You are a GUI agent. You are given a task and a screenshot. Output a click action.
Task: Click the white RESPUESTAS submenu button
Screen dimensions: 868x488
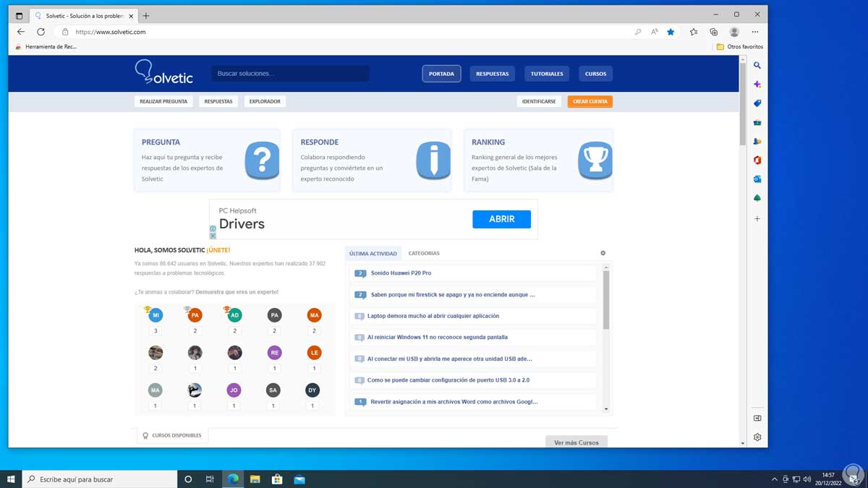(x=218, y=101)
